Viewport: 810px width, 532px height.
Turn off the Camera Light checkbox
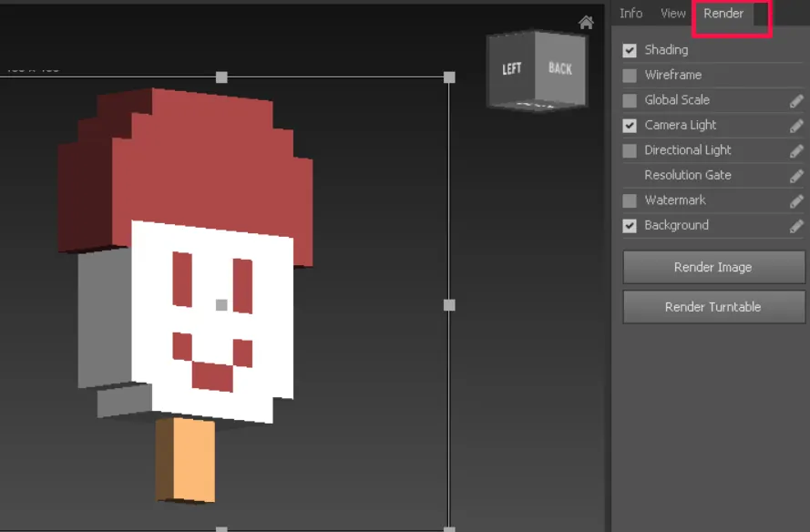coord(630,126)
